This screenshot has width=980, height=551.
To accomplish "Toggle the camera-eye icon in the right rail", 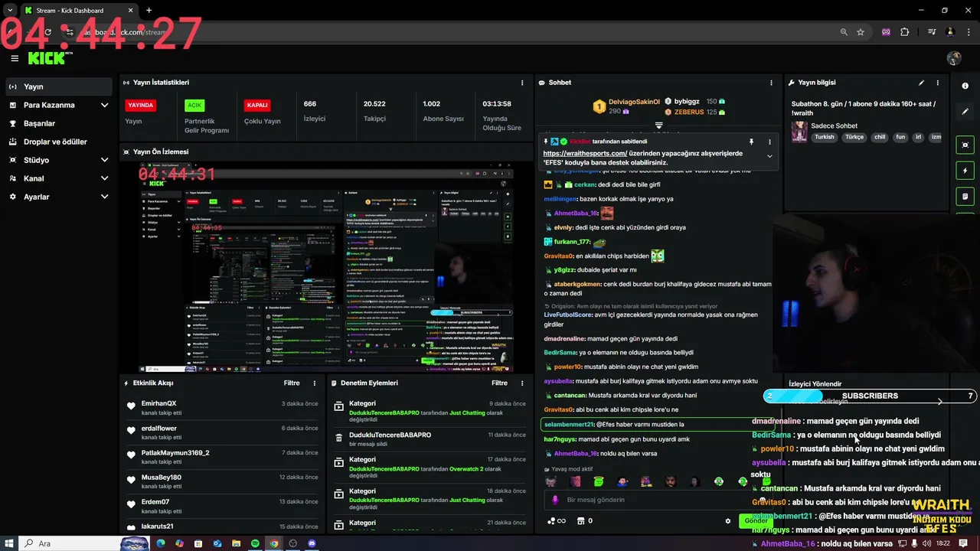I will tap(965, 145).
